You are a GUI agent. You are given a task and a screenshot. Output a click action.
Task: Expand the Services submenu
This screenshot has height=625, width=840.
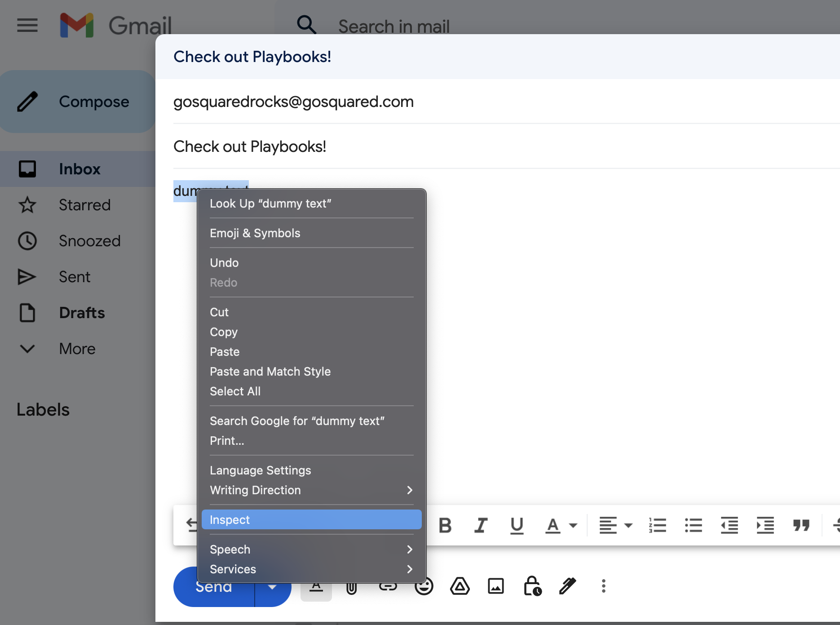(312, 569)
